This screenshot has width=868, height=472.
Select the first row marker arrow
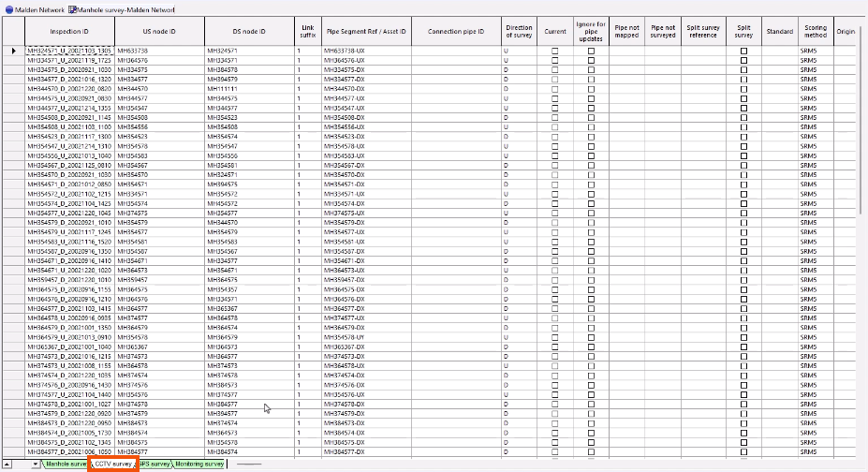(x=14, y=50)
